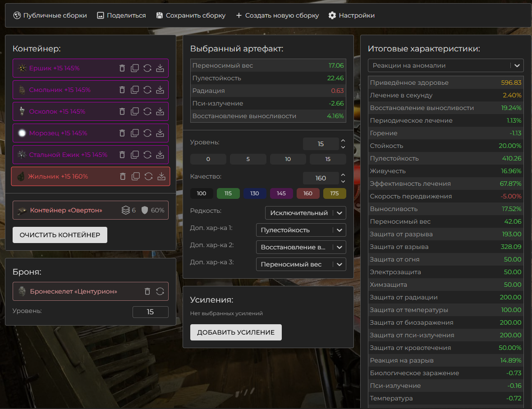The height and width of the screenshot is (409, 532).
Task: Expand the Доп. хар-ка 1 Пулестойкость dropdown
Action: coord(301,230)
